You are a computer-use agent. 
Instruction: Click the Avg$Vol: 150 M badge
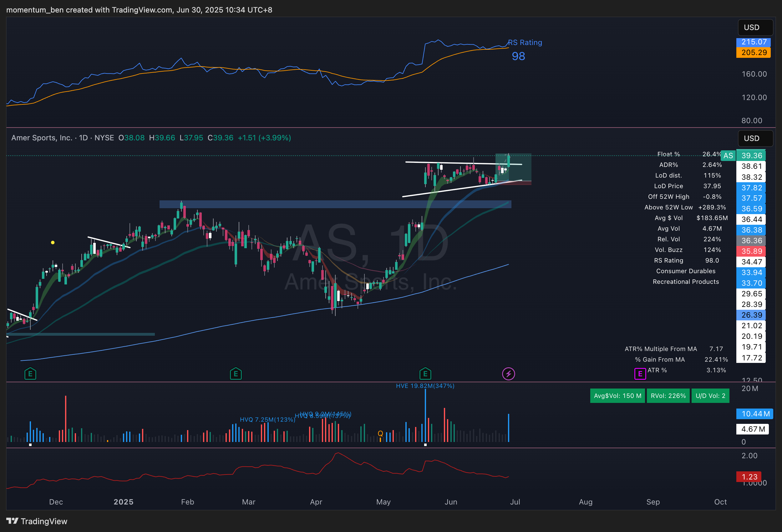[617, 396]
